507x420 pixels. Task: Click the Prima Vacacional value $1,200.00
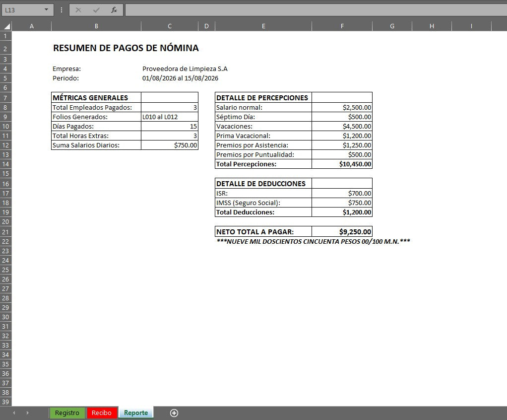[x=342, y=136]
